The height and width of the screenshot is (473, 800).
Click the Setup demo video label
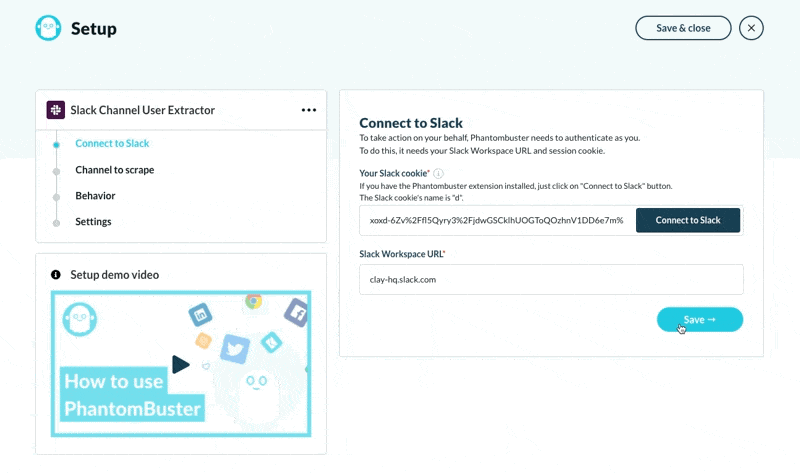(115, 275)
